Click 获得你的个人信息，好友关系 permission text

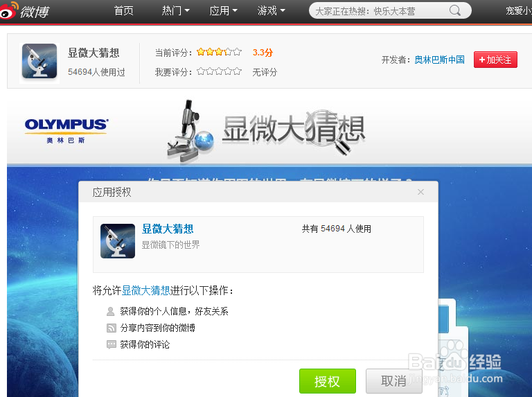coord(174,311)
